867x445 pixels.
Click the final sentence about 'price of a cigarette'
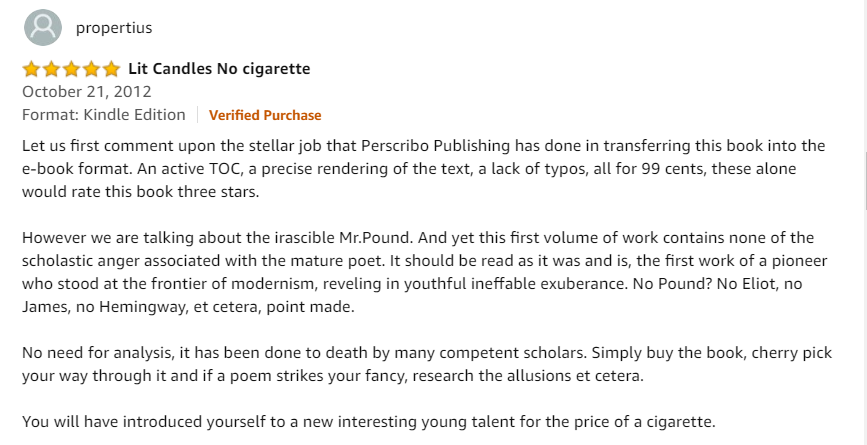369,421
